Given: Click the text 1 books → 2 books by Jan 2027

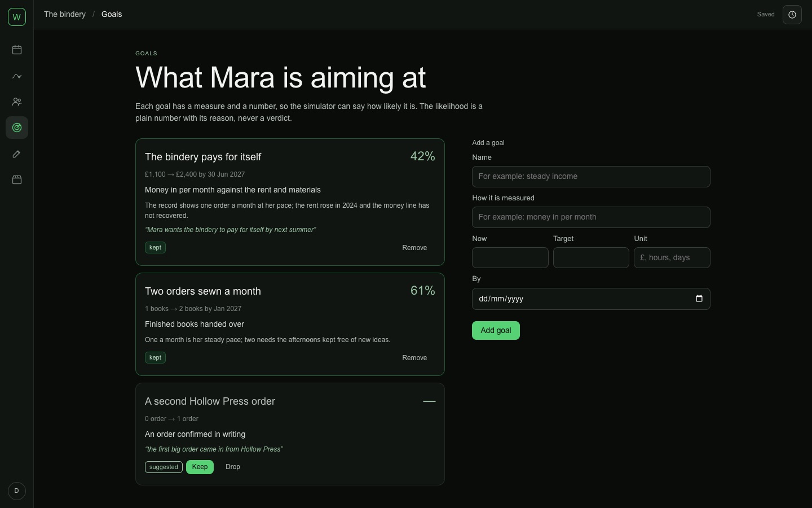Looking at the screenshot, I should 193,309.
